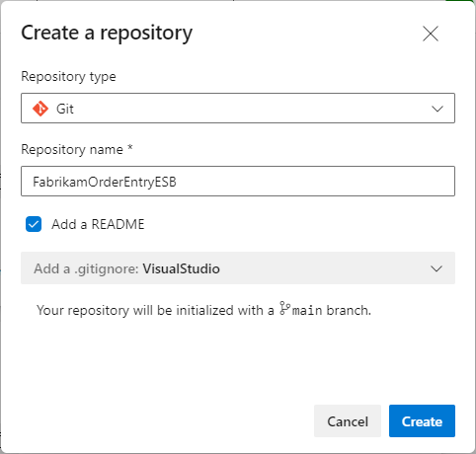Click the Git option text
476x454 pixels.
click(x=65, y=109)
